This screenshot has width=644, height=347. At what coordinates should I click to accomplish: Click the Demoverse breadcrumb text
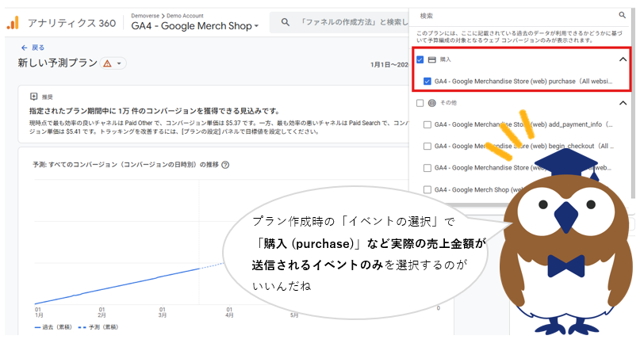(145, 16)
